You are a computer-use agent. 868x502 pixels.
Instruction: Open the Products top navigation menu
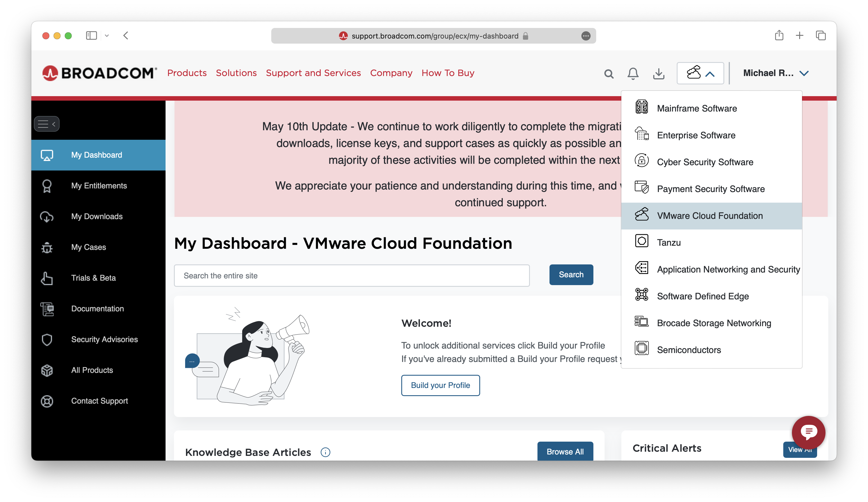(187, 73)
